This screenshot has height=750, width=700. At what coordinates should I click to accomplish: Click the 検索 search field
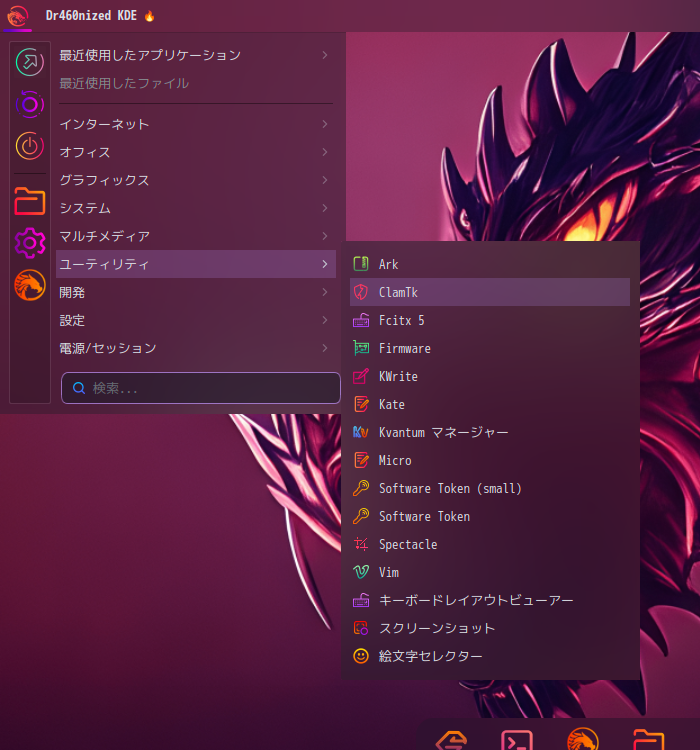point(200,388)
